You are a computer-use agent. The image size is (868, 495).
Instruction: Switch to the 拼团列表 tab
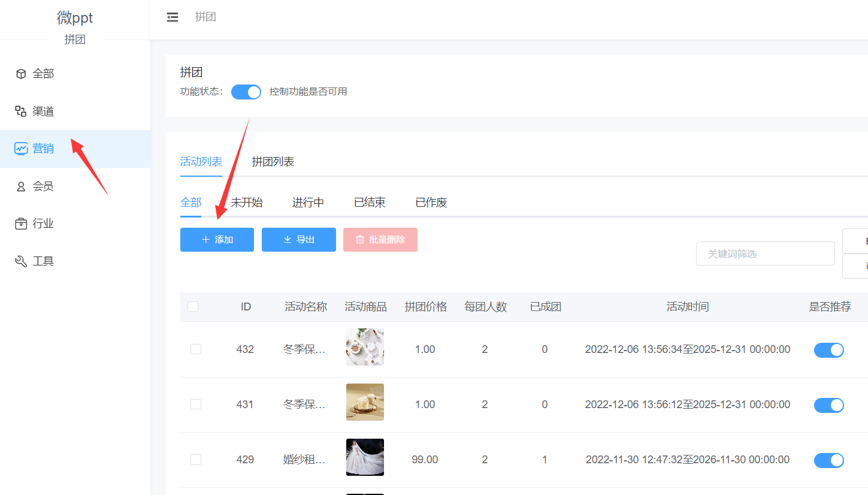[x=273, y=162]
